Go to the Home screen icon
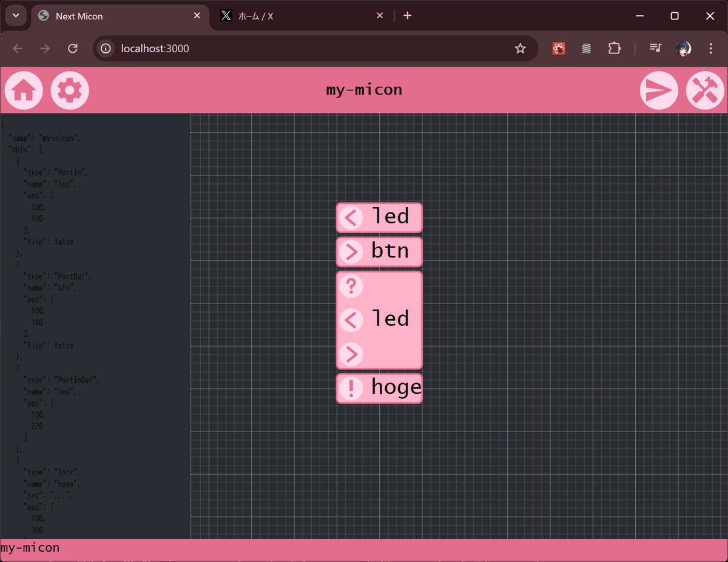The image size is (728, 562). click(x=24, y=90)
